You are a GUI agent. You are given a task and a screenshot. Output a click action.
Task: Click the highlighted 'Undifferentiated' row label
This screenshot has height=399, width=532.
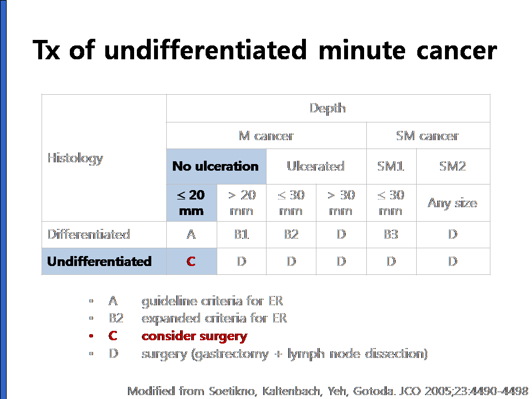click(99, 261)
